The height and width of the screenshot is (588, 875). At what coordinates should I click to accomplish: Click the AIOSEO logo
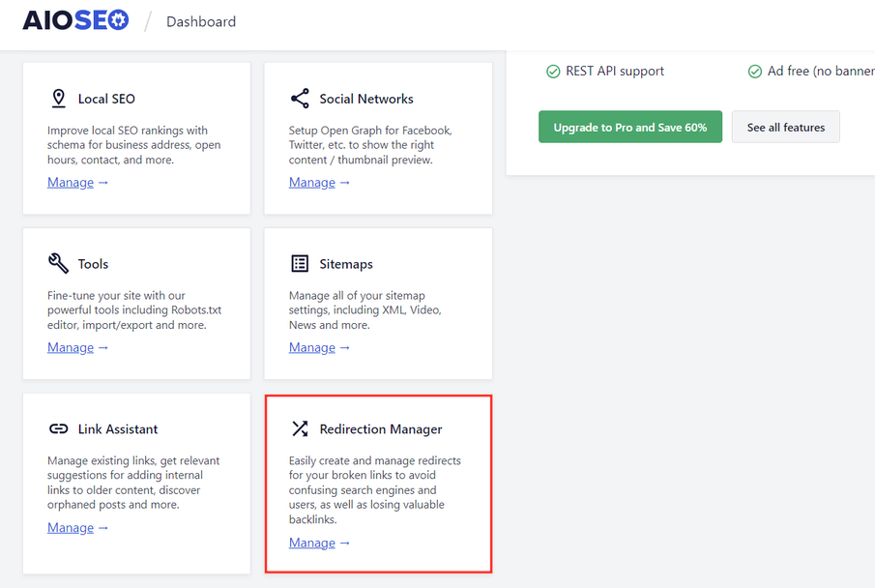pyautogui.click(x=75, y=20)
